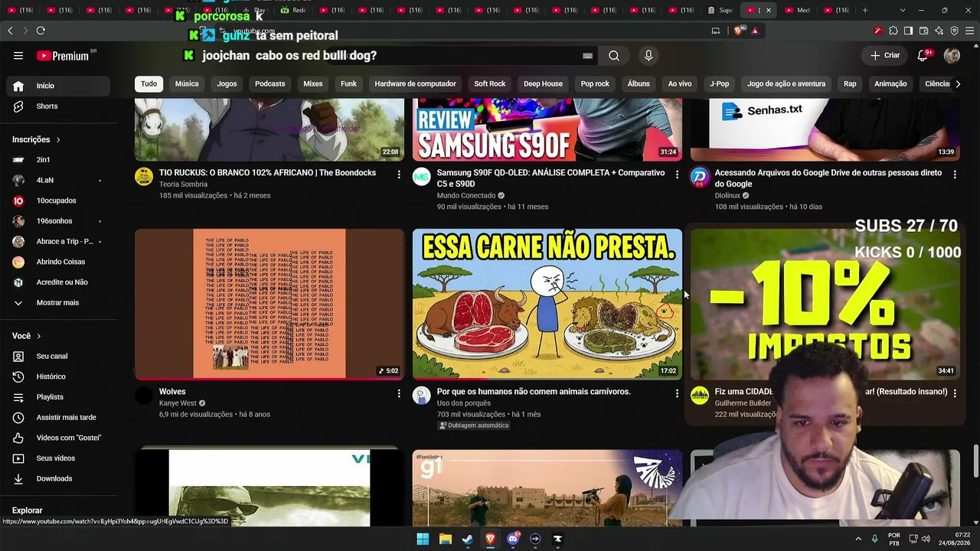Screen dimensions: 980x551
Task: Open Abrindo Coisas subscription channel
Action: [57, 262]
